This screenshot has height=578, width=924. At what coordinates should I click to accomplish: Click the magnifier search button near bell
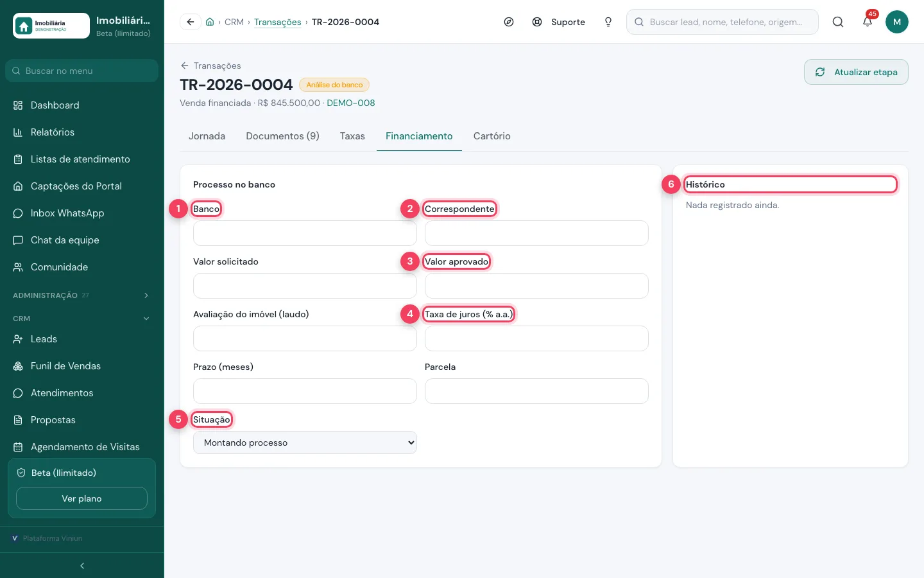[x=838, y=22]
